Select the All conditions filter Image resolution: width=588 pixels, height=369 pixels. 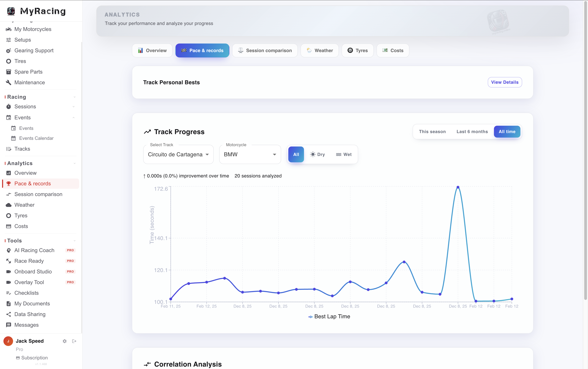[296, 154]
